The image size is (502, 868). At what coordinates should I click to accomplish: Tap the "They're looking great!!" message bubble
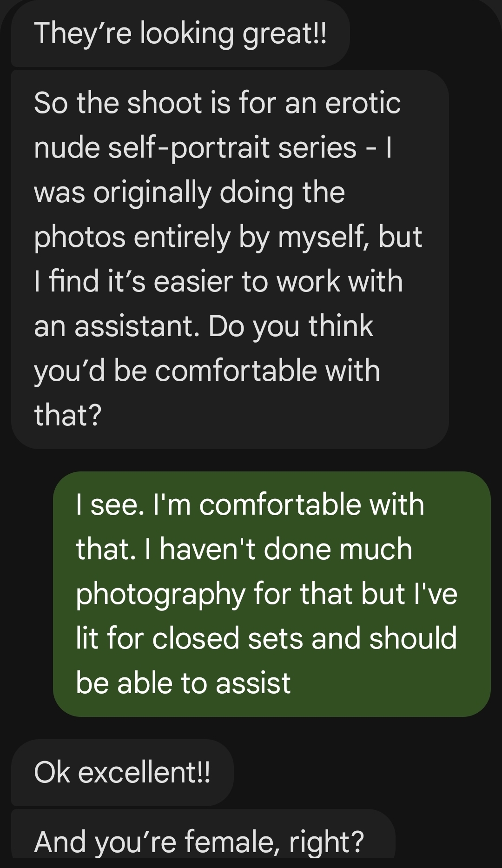tap(180, 33)
